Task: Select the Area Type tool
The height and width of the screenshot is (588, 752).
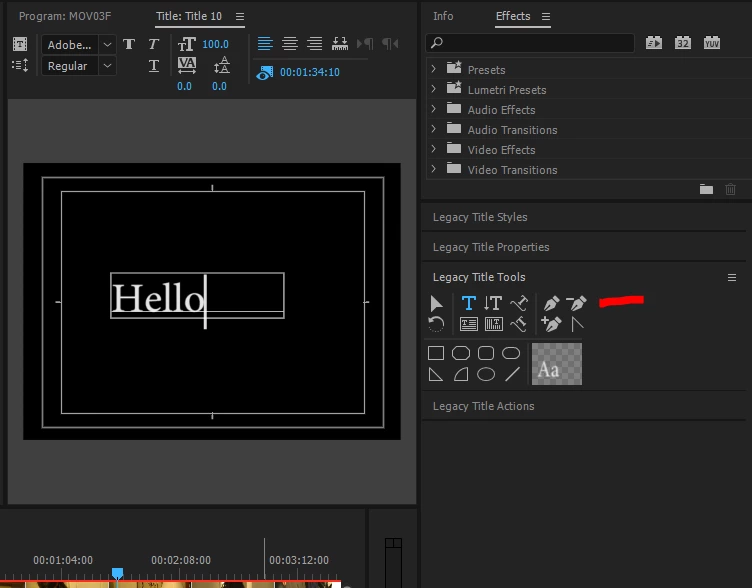Action: pos(469,325)
